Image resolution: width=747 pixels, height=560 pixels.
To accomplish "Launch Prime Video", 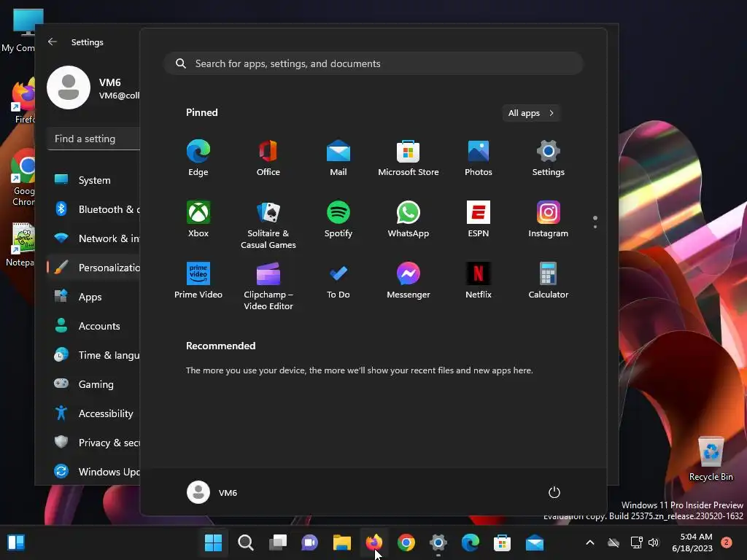I will [x=198, y=281].
